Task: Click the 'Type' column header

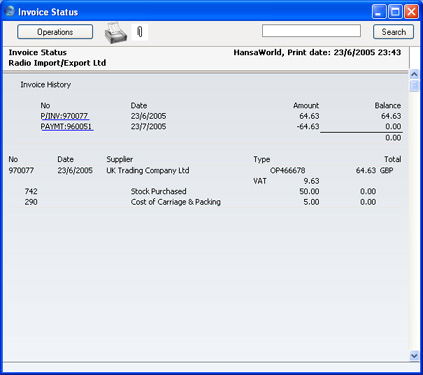Action: pos(262,159)
